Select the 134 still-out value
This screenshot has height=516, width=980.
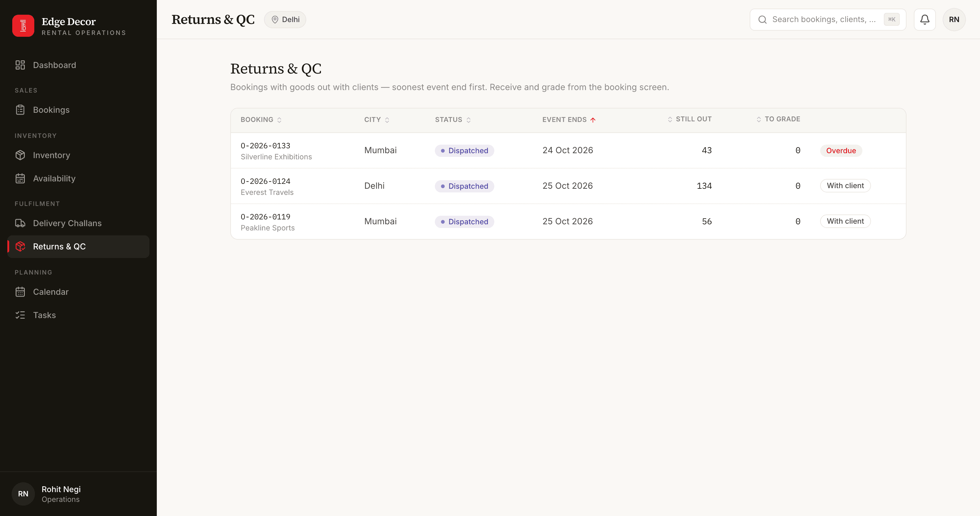[704, 186]
